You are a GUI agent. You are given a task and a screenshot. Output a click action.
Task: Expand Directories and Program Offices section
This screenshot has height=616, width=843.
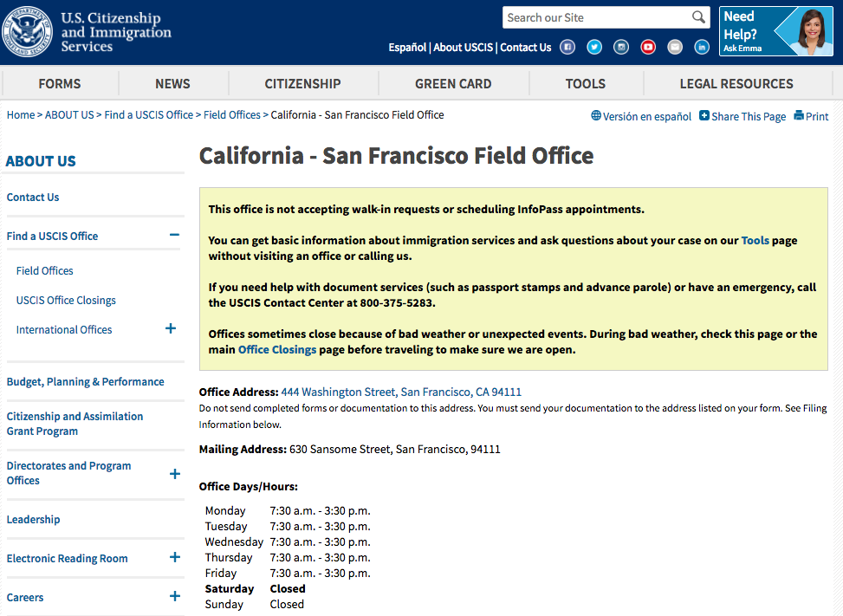pos(174,474)
